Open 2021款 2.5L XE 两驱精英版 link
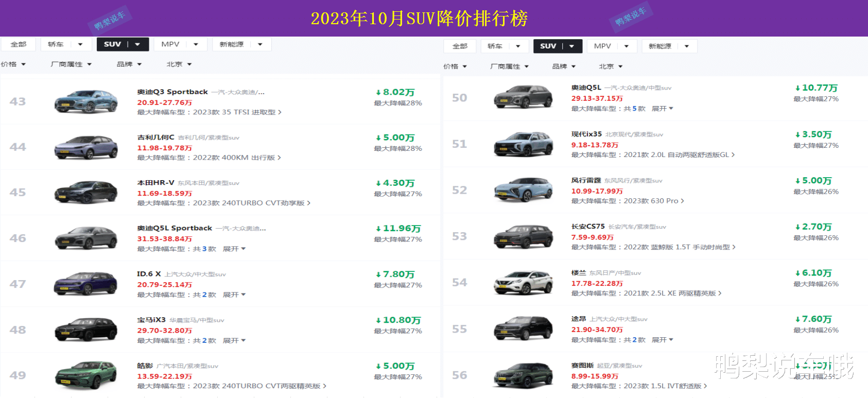This screenshot has width=868, height=398. 672,293
